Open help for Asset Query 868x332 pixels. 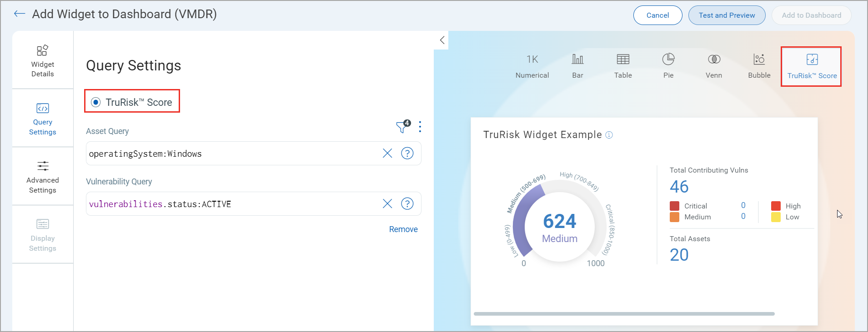[x=407, y=154]
